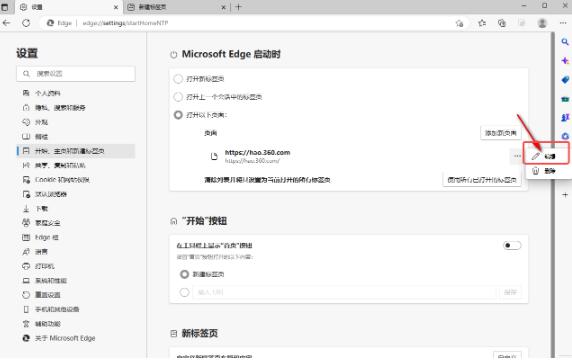Open the Shopping tag icon in sidebar

565,80
